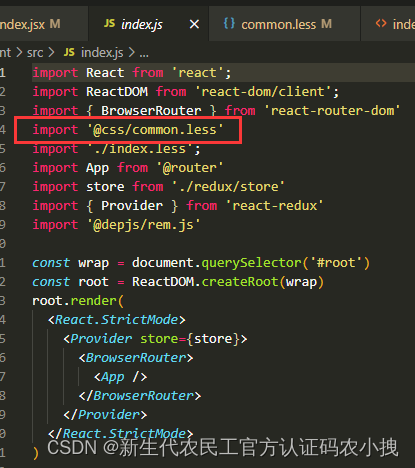Image resolution: width=415 pixels, height=468 pixels.
Task: Open the breadcrumb ellipsis symbol list
Action: (144, 54)
